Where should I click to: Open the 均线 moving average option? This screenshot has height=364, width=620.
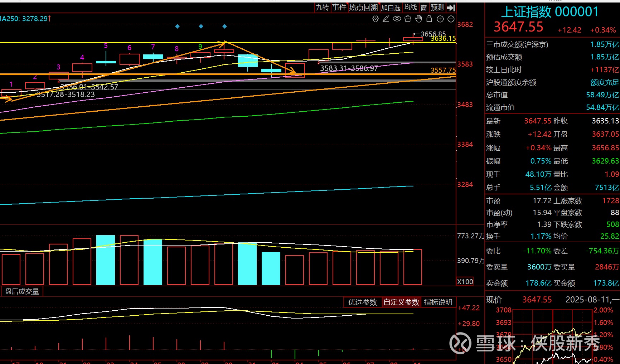pos(410,8)
